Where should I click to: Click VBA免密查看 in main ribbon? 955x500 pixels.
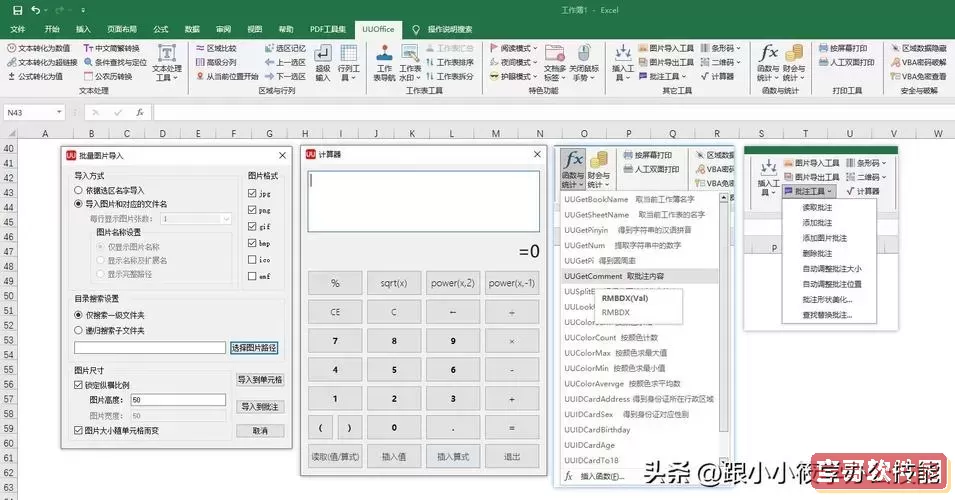[918, 76]
